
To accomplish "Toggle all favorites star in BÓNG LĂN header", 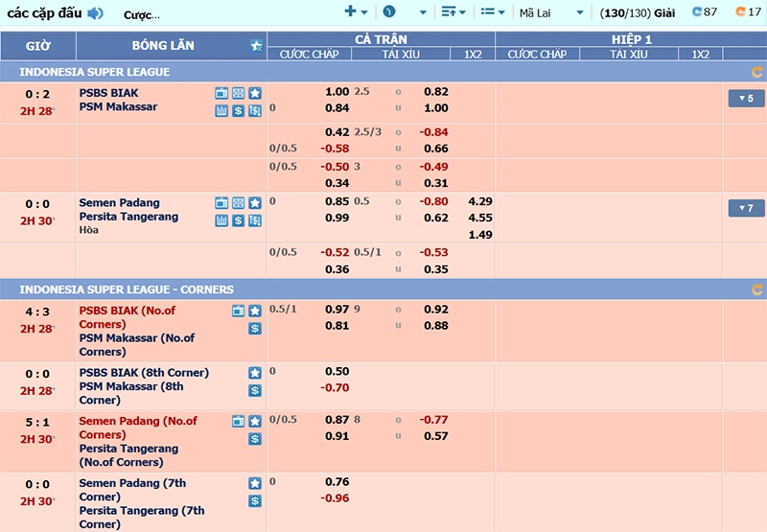I will coord(257,46).
